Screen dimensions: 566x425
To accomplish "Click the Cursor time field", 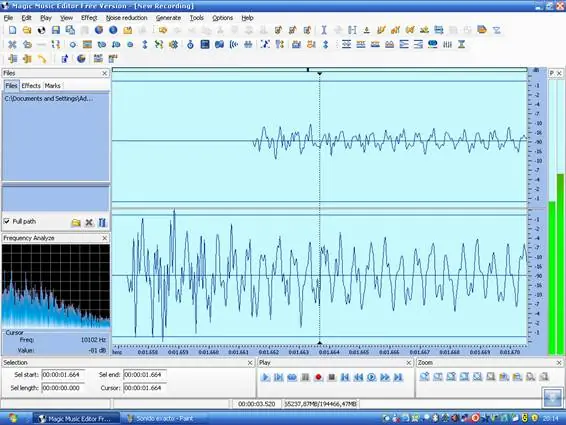I will [x=145, y=388].
